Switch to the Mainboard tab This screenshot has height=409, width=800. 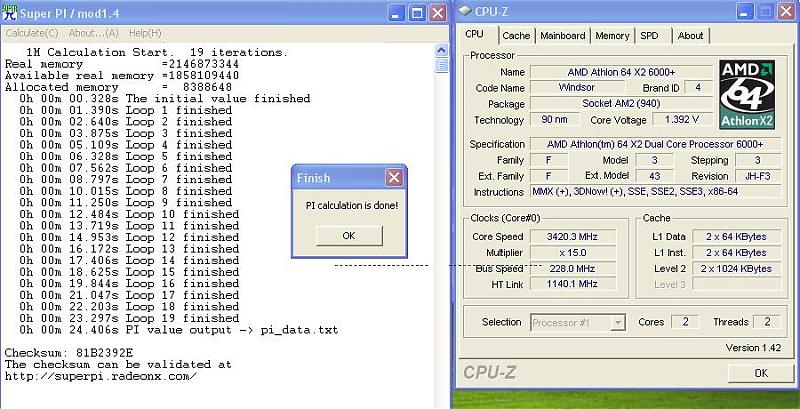563,36
